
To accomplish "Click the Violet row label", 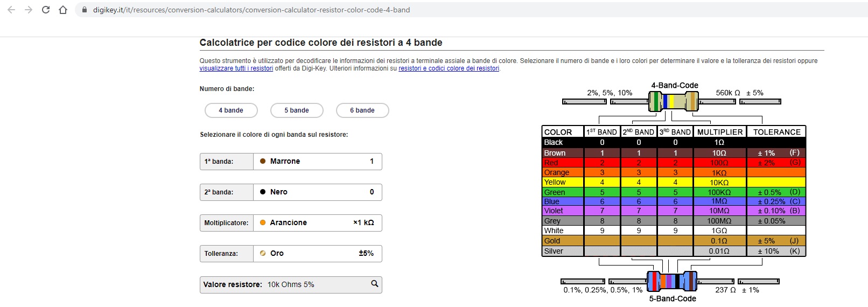I will 553,211.
